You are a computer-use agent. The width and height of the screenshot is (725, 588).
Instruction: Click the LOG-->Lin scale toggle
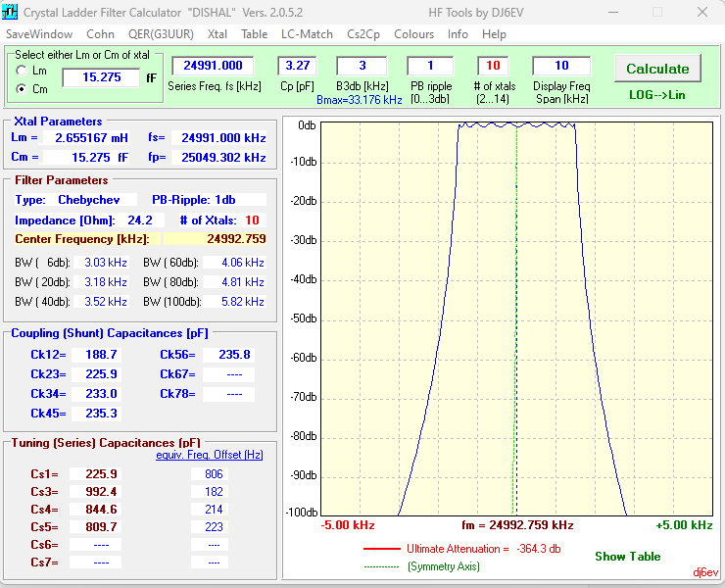click(x=656, y=95)
